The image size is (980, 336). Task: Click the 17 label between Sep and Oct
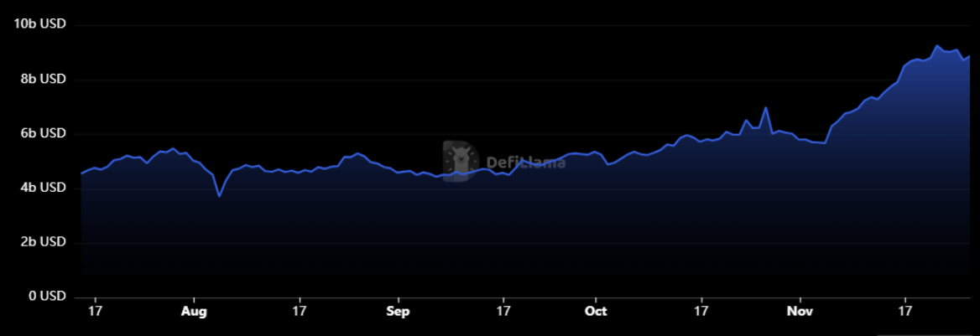coord(503,312)
